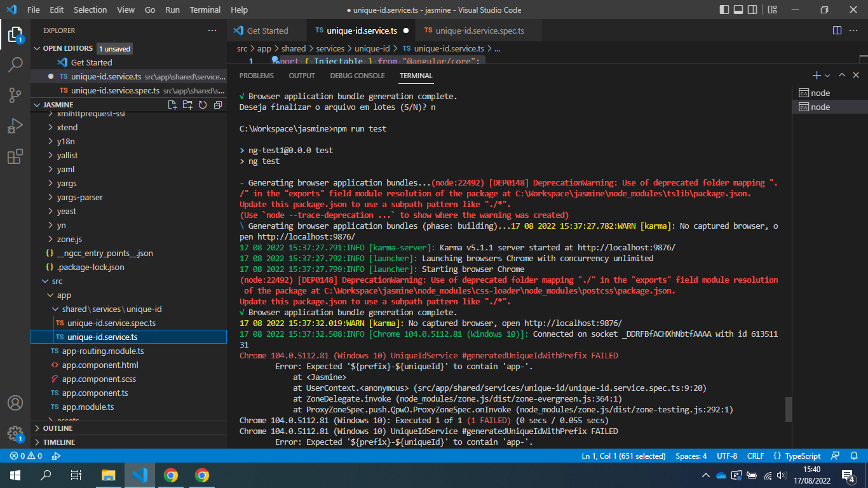The width and height of the screenshot is (868, 488).
Task: Open the File menu
Action: click(33, 10)
